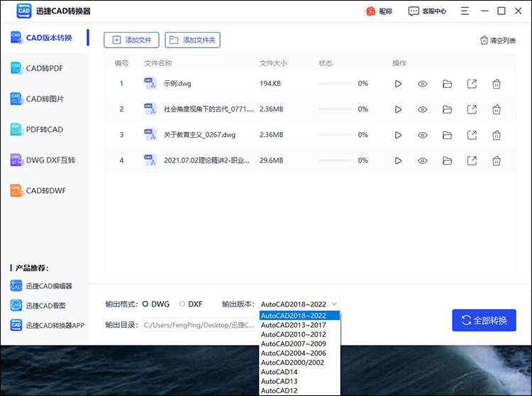This screenshot has width=532, height=396.
Task: Click the 编号 column header
Action: coord(121,63)
